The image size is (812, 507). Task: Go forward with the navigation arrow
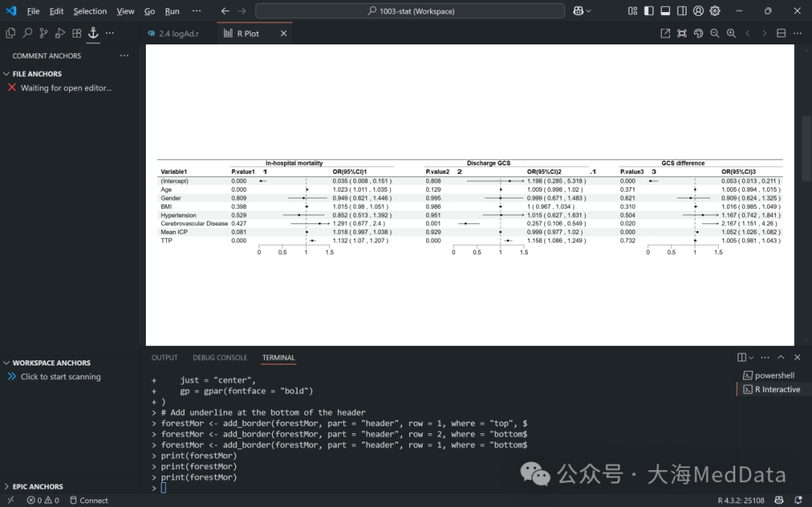[242, 11]
